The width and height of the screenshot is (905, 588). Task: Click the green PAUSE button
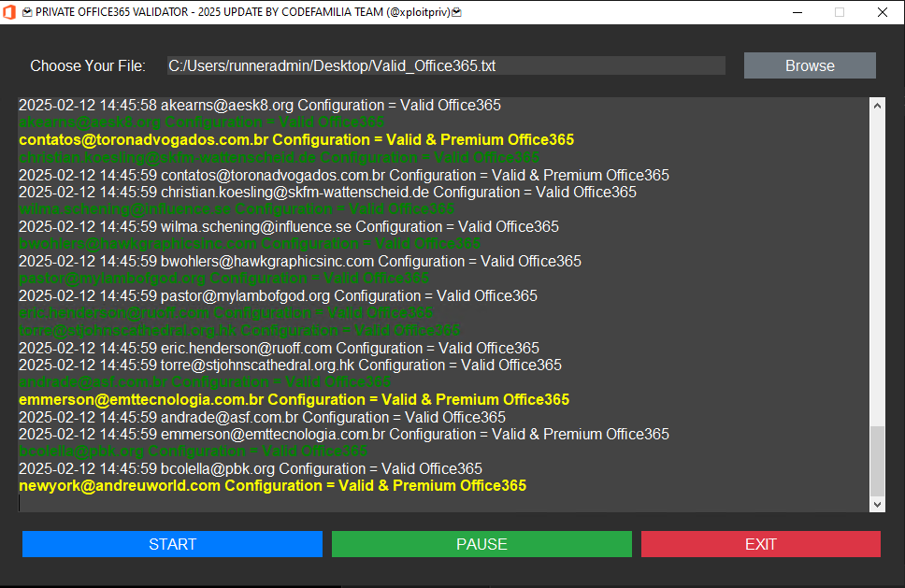click(481, 544)
